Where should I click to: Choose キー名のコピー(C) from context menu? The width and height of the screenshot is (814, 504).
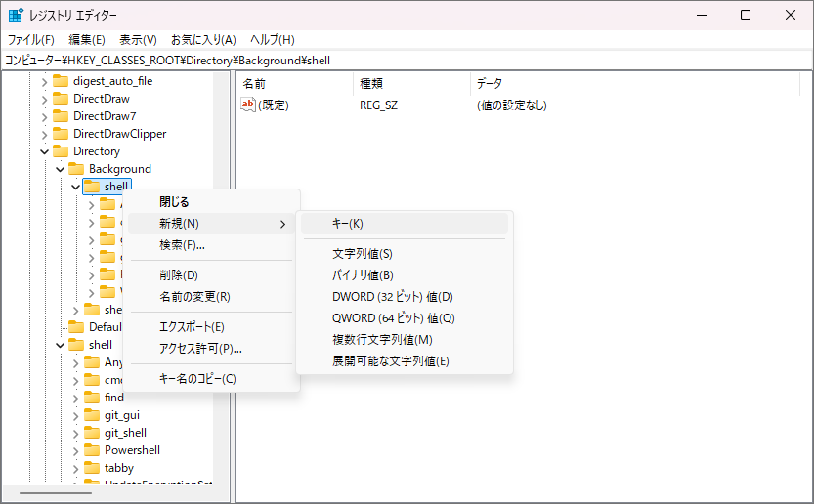212,379
